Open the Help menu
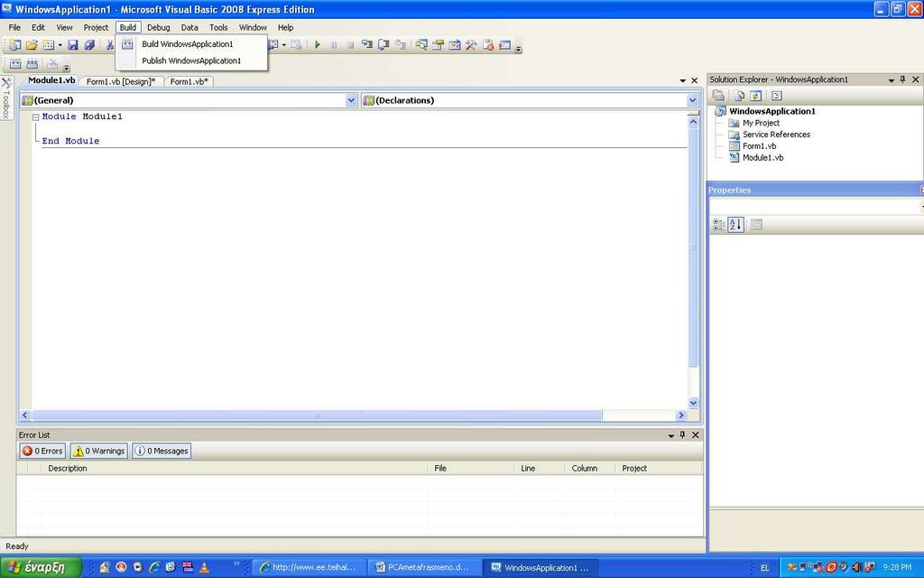Screen dimensions: 924x578 pyautogui.click(x=286, y=27)
